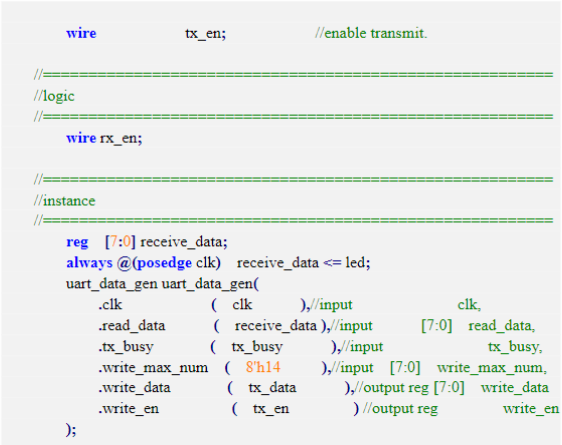Click the blue 'wire' keyword before tx_en
The width and height of the screenshot is (562, 445).
(x=81, y=33)
